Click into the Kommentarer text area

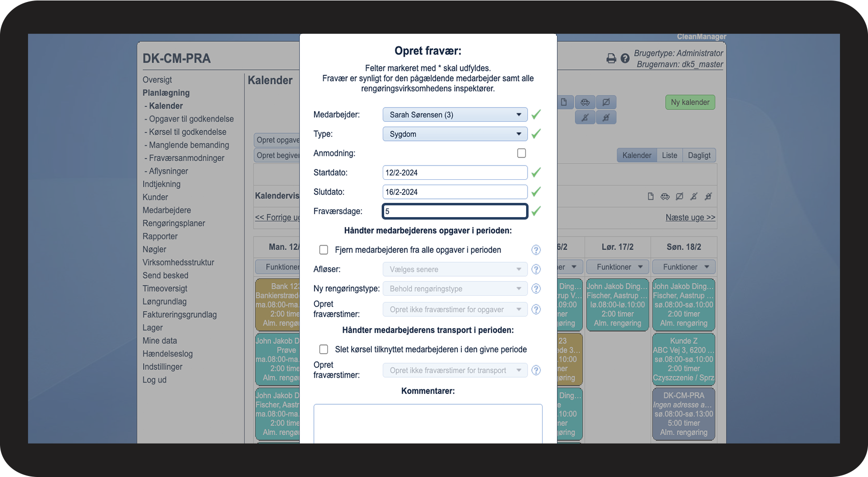[428, 423]
